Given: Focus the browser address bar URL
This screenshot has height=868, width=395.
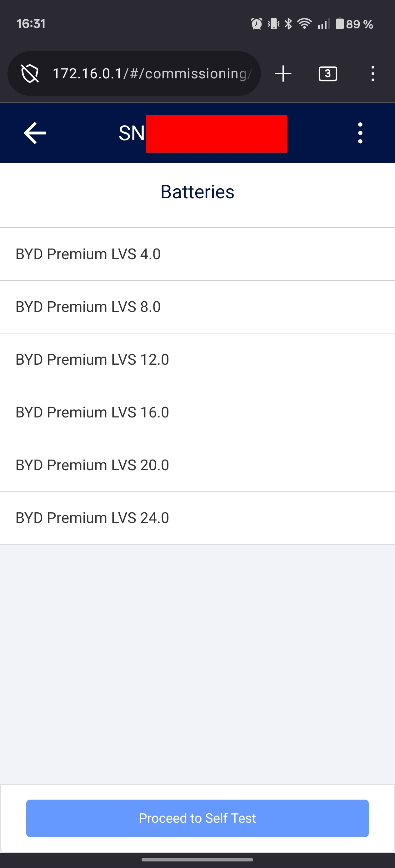Looking at the screenshot, I should 152,73.
